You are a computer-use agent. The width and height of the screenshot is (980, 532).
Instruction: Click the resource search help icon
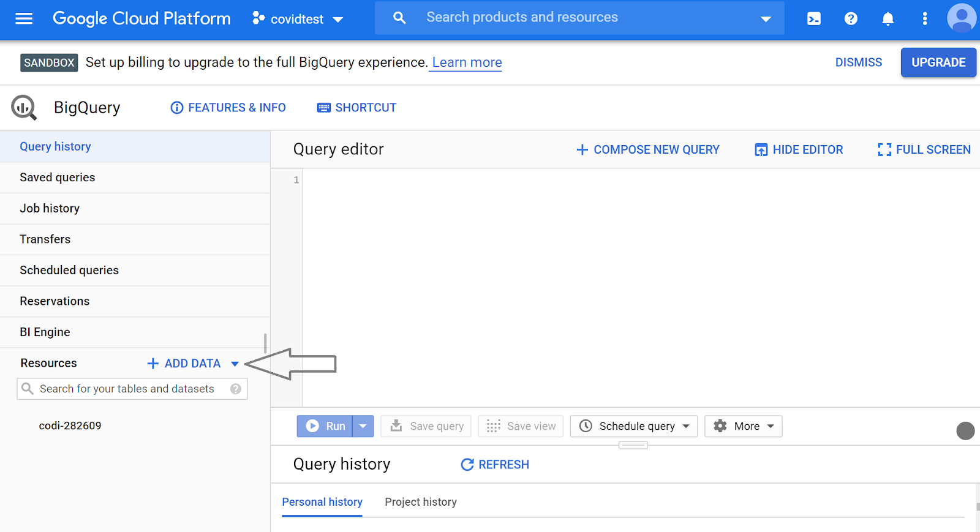click(236, 389)
